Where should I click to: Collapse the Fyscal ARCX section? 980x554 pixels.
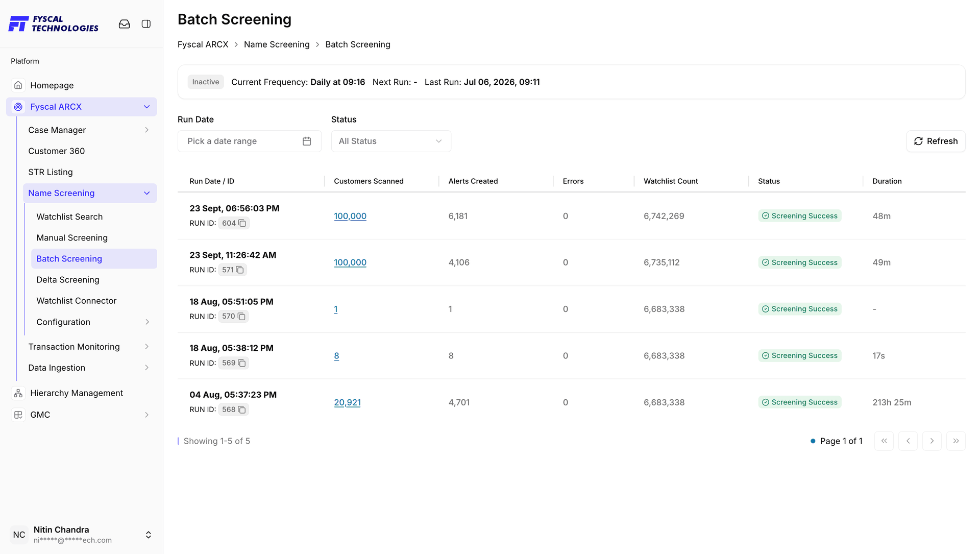coord(147,107)
